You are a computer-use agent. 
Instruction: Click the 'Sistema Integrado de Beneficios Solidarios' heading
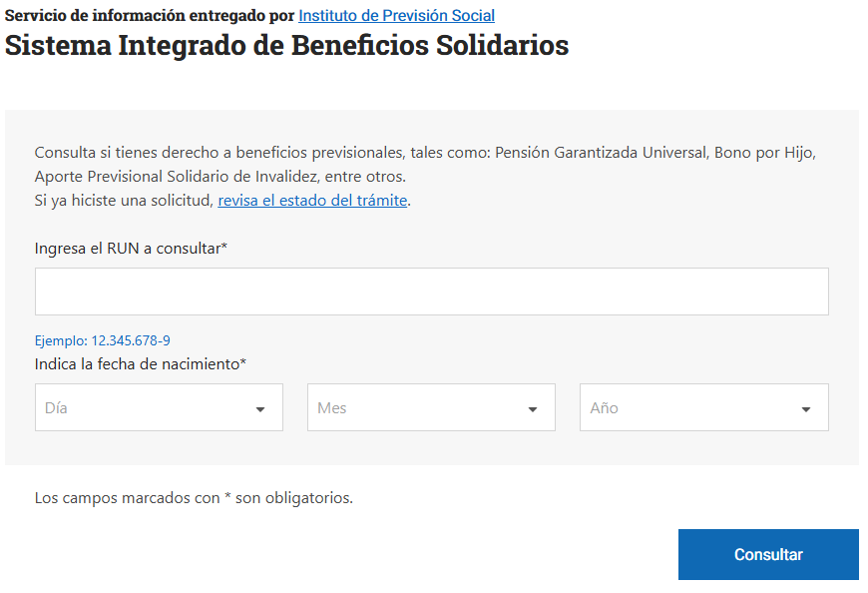(286, 45)
